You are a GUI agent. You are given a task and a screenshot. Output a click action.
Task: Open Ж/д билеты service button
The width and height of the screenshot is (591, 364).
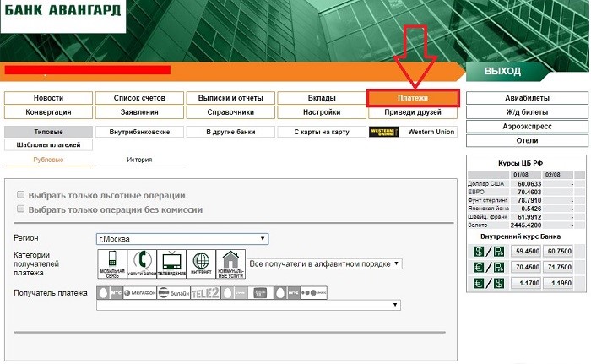click(527, 112)
